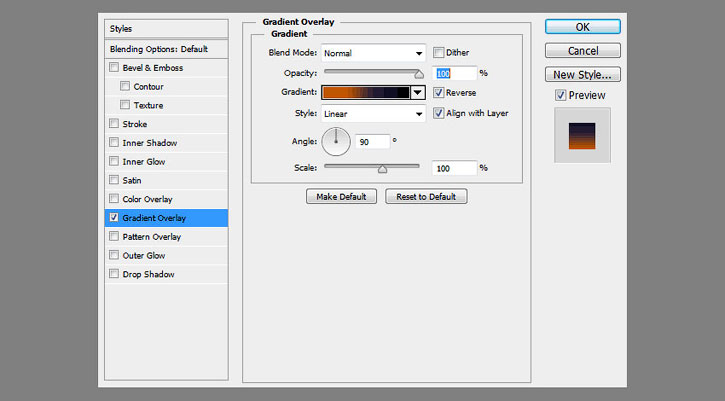Open the gradient picker arrow
The height and width of the screenshot is (401, 725).
418,93
